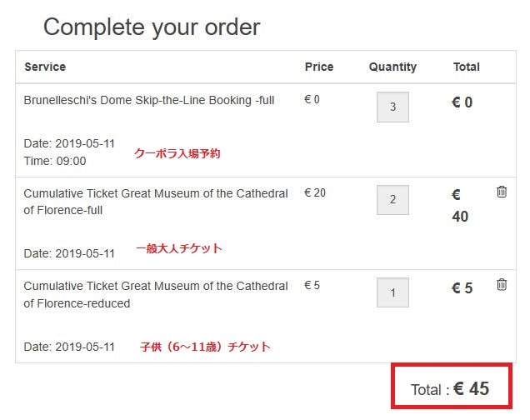Click the Total column header
The width and height of the screenshot is (530, 420).
(467, 67)
